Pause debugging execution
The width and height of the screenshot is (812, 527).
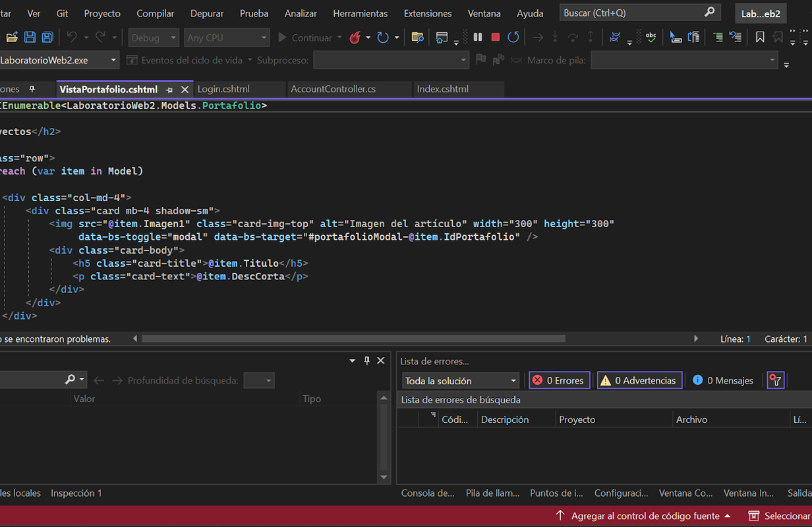[478, 38]
